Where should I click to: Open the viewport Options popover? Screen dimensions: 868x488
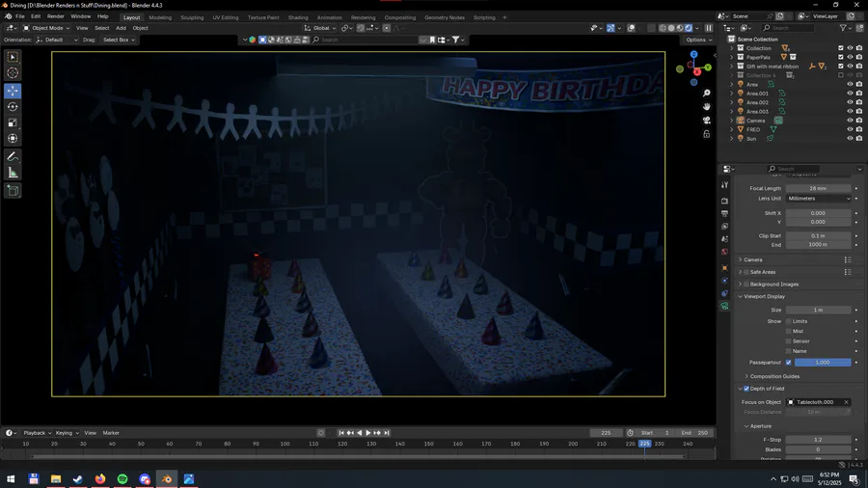(x=698, y=40)
